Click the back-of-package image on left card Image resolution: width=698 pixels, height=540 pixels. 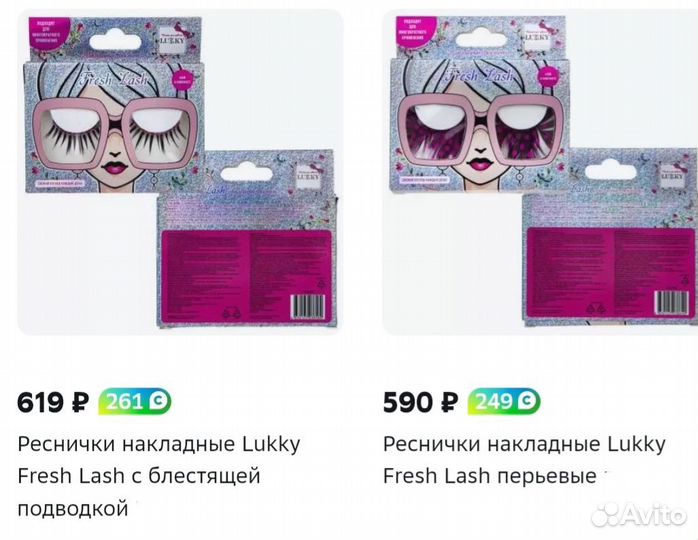pyautogui.click(x=248, y=239)
